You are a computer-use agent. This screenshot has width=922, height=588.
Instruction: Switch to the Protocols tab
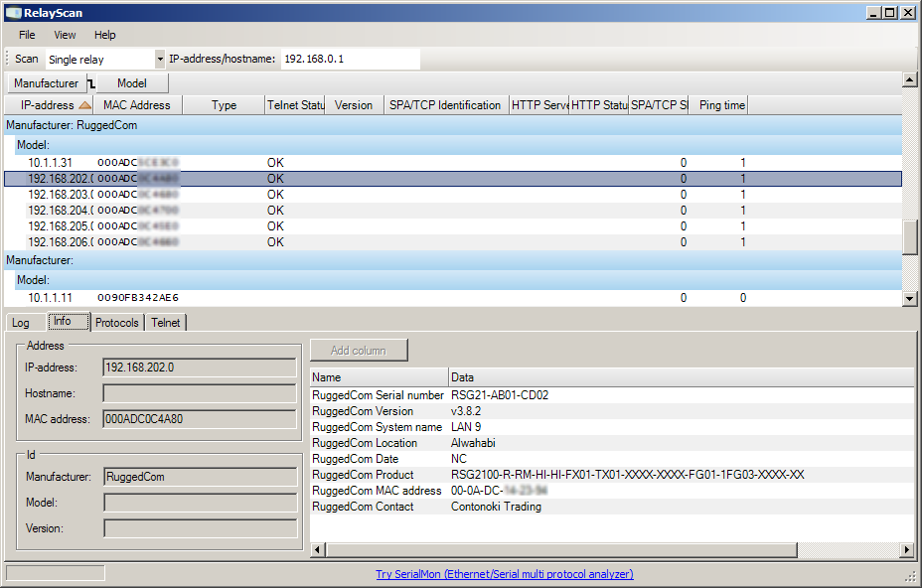click(x=117, y=323)
